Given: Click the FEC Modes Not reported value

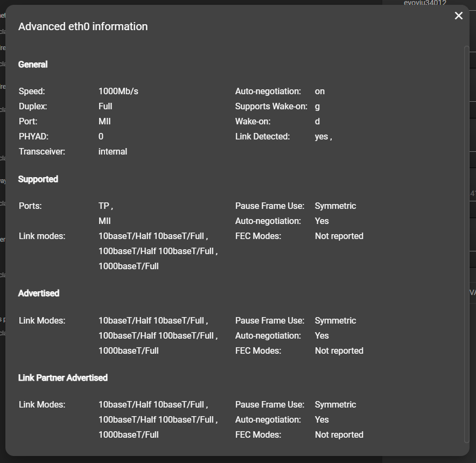Looking at the screenshot, I should pos(339,236).
